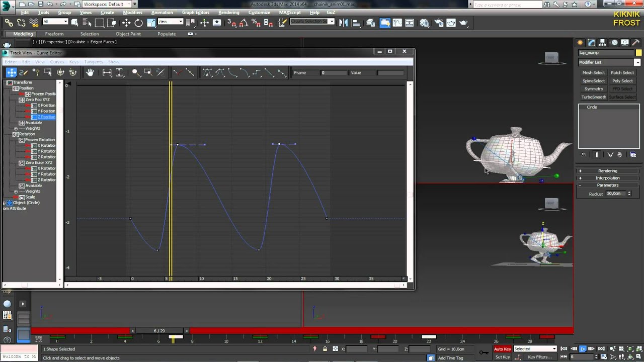Click the Frame input field in Curve Editor

[x=334, y=73]
